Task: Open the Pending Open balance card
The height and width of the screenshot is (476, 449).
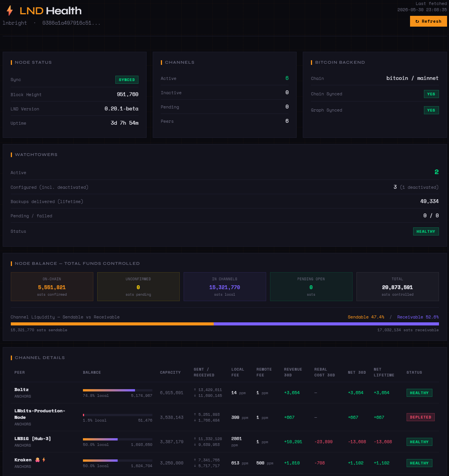Action: click(311, 286)
